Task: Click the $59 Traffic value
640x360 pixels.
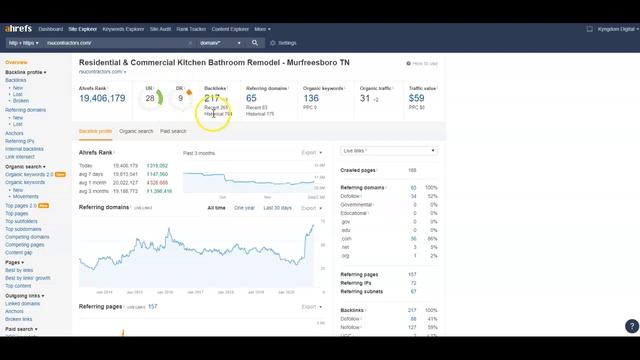Action: pos(416,98)
